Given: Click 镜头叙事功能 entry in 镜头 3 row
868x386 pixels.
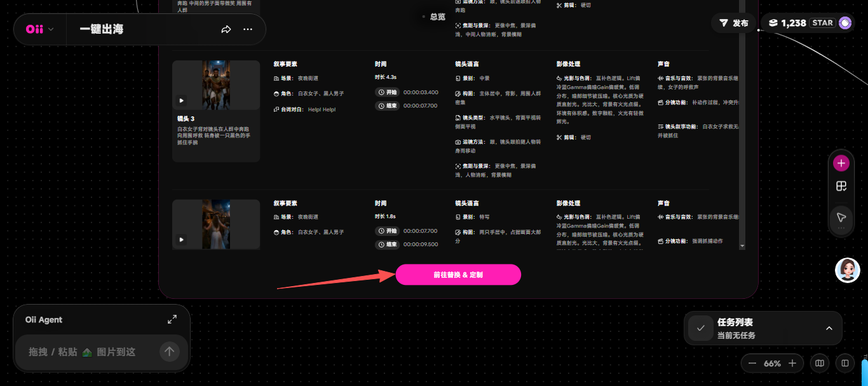Looking at the screenshot, I should tap(699, 131).
